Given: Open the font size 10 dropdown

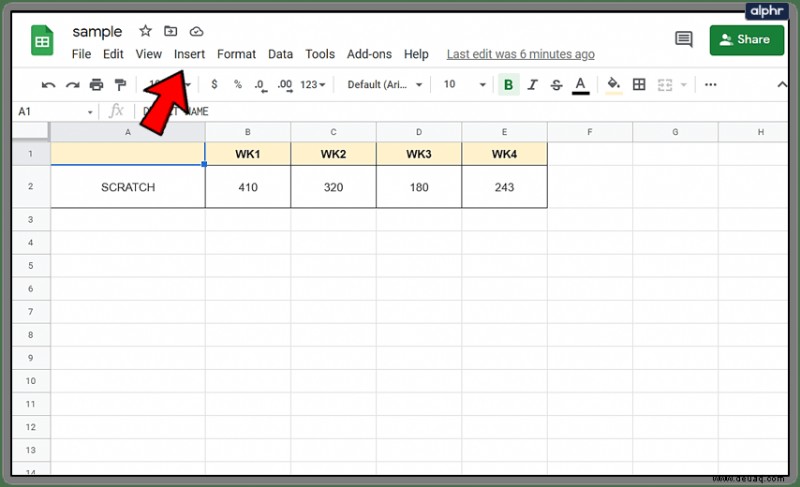Looking at the screenshot, I should pyautogui.click(x=464, y=85).
